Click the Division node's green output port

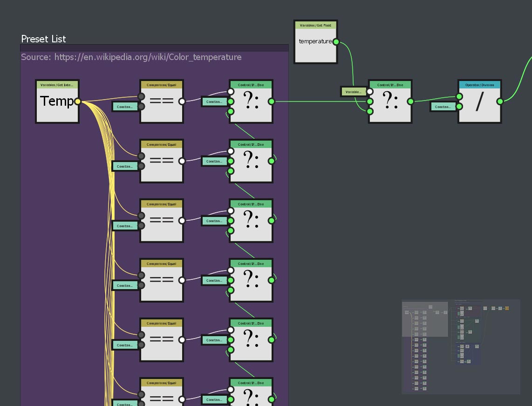(500, 101)
